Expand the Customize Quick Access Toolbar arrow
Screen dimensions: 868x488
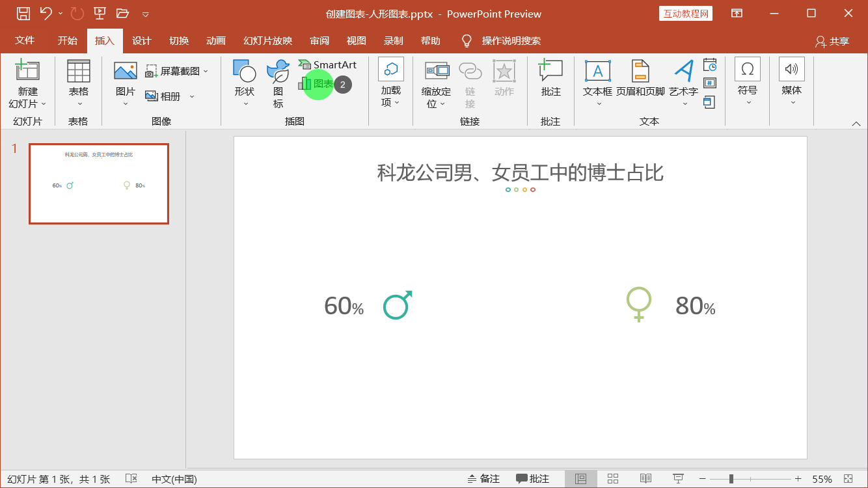point(146,14)
